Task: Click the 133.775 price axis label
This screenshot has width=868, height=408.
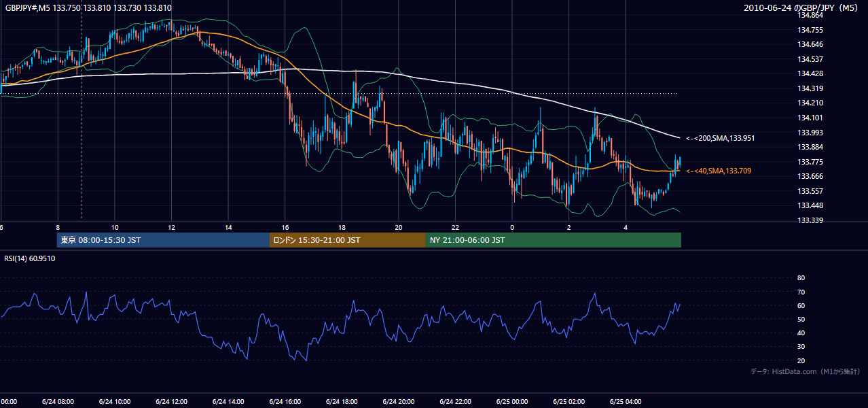Action: click(x=811, y=162)
